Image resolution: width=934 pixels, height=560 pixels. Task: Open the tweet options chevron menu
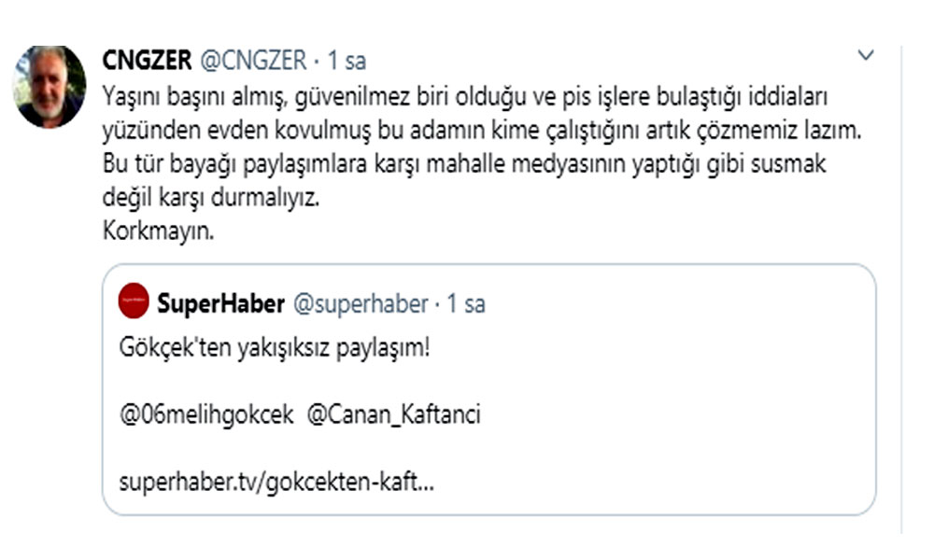(x=867, y=57)
